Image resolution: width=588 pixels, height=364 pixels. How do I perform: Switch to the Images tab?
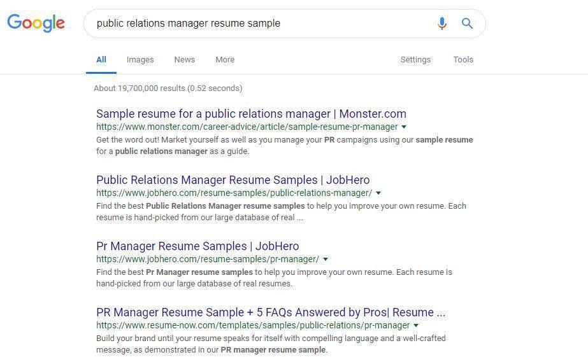tap(140, 60)
